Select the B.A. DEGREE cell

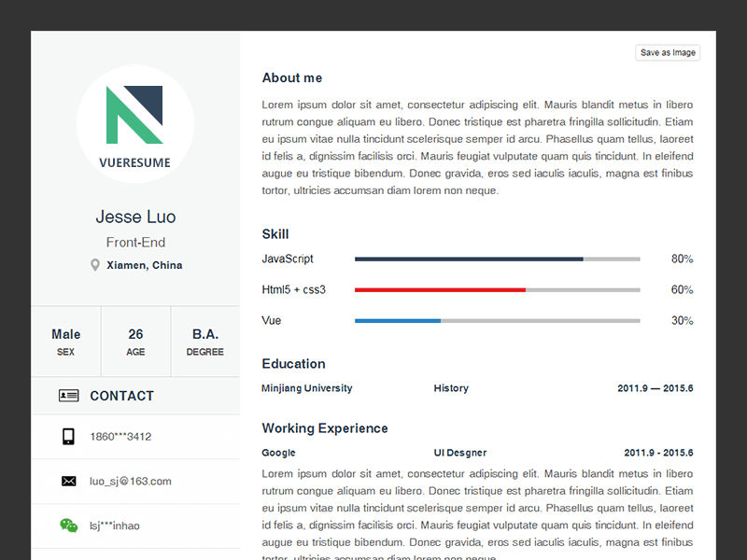(x=204, y=341)
